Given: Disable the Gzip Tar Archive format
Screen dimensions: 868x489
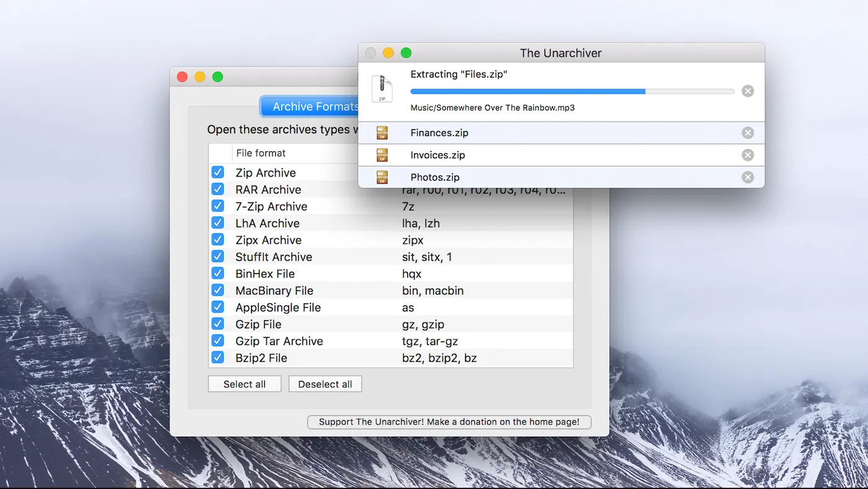Looking at the screenshot, I should [x=218, y=341].
